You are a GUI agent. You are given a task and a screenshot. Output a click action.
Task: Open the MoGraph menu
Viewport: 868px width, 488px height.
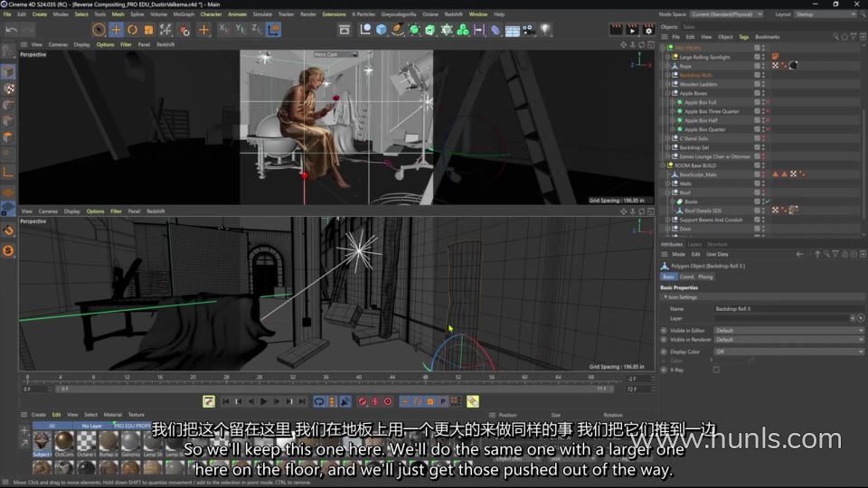pyautogui.click(x=184, y=14)
